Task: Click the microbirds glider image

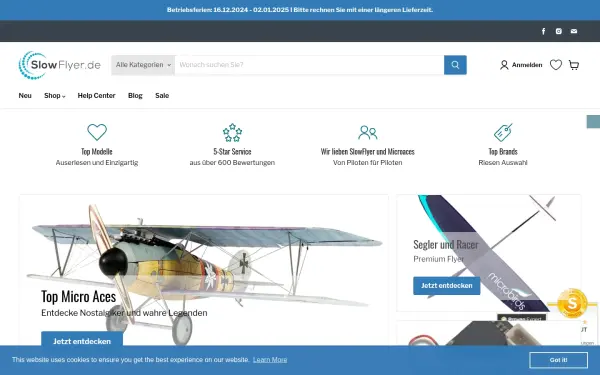Action: tap(489, 253)
